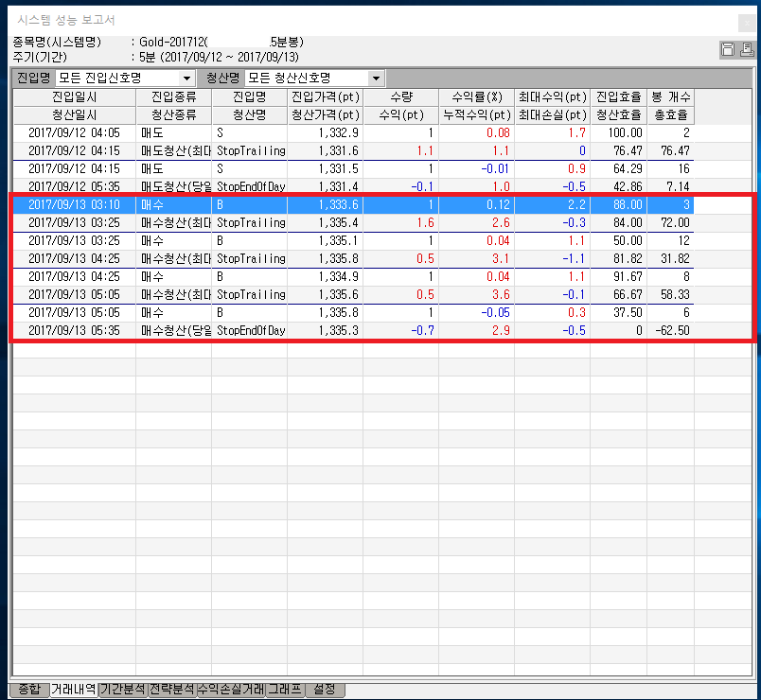Select the 2017/09/12 04:05 매도 entry row

(x=74, y=133)
